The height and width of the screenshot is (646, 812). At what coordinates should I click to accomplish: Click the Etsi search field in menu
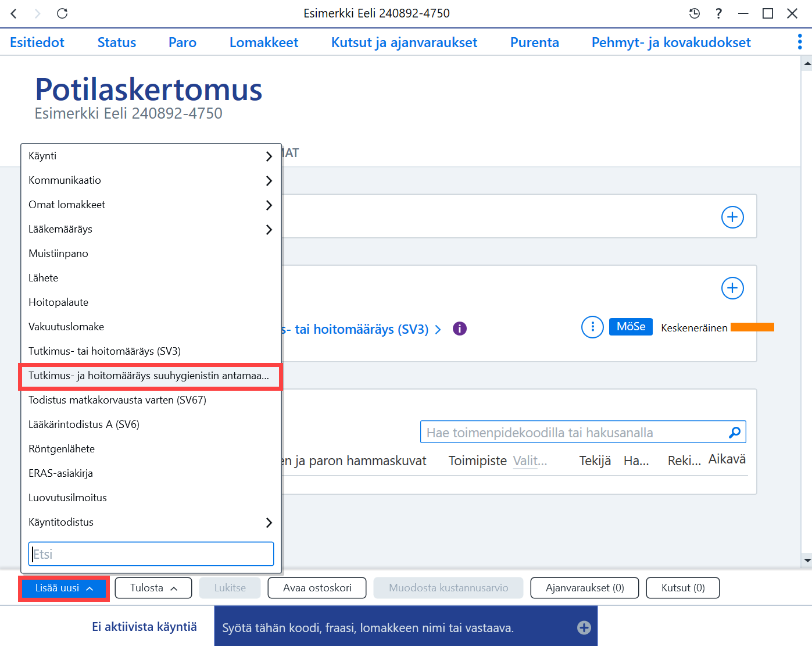coord(151,554)
